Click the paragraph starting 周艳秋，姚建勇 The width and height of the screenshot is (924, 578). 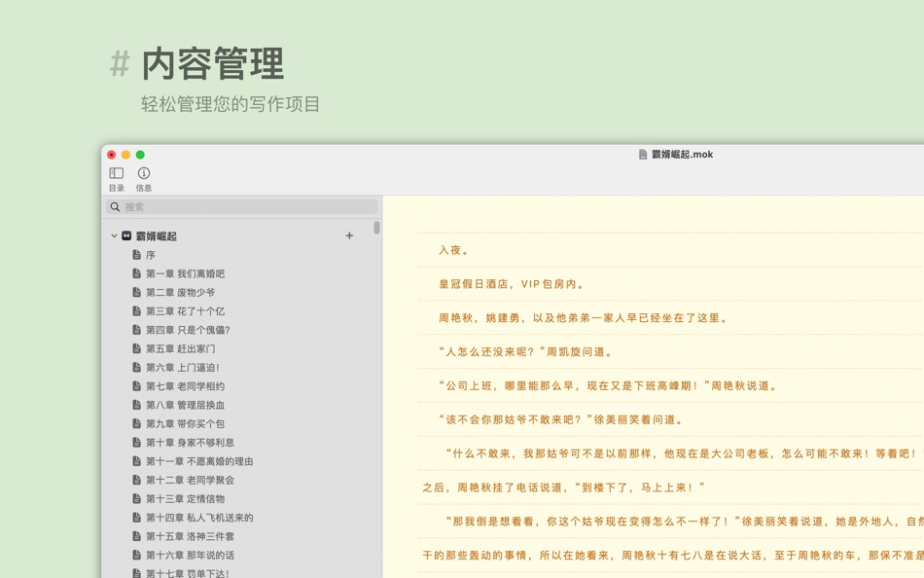pos(584,318)
